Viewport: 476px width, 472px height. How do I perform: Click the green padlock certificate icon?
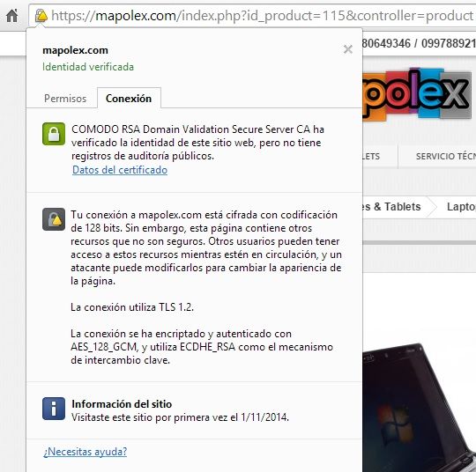coord(54,134)
